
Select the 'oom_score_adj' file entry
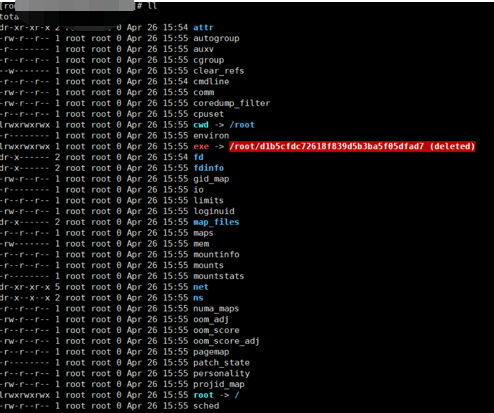pos(226,341)
